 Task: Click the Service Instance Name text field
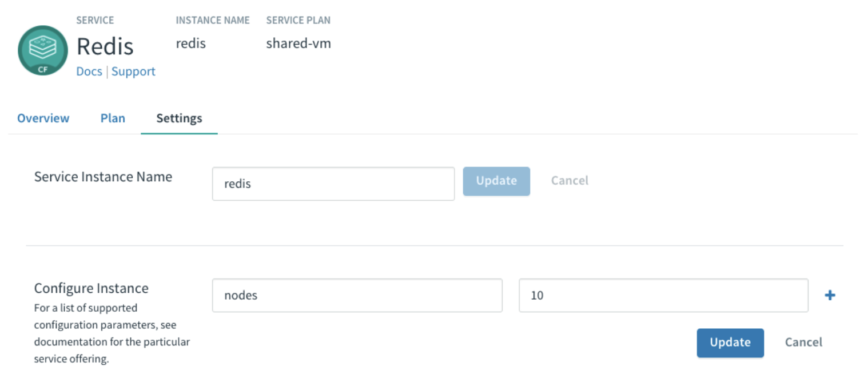[x=333, y=184]
